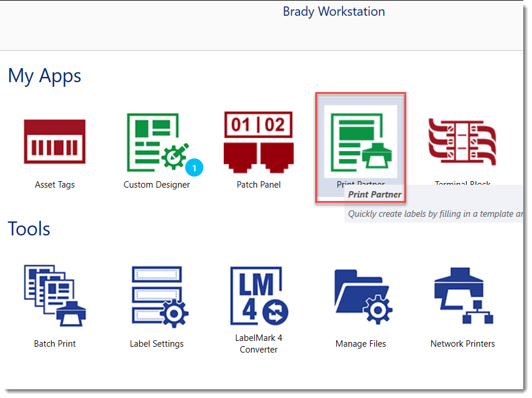Select the Batch Print label text
532x398 pixels.
pos(54,343)
